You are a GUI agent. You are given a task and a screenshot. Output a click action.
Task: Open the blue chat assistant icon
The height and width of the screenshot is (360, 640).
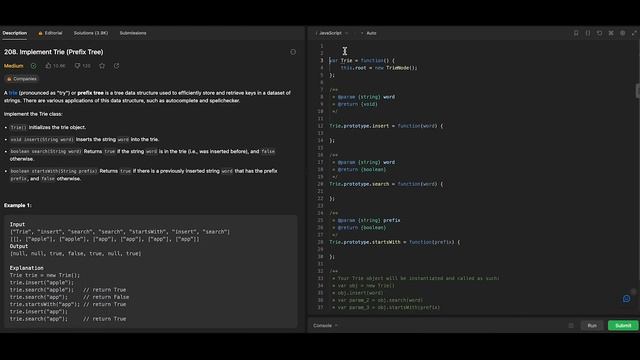pos(627,299)
